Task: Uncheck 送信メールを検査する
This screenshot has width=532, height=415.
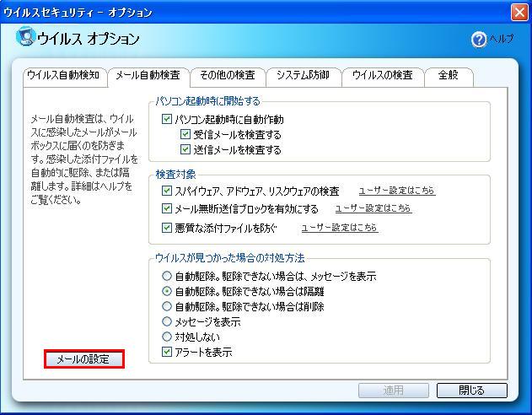Action: click(x=185, y=149)
